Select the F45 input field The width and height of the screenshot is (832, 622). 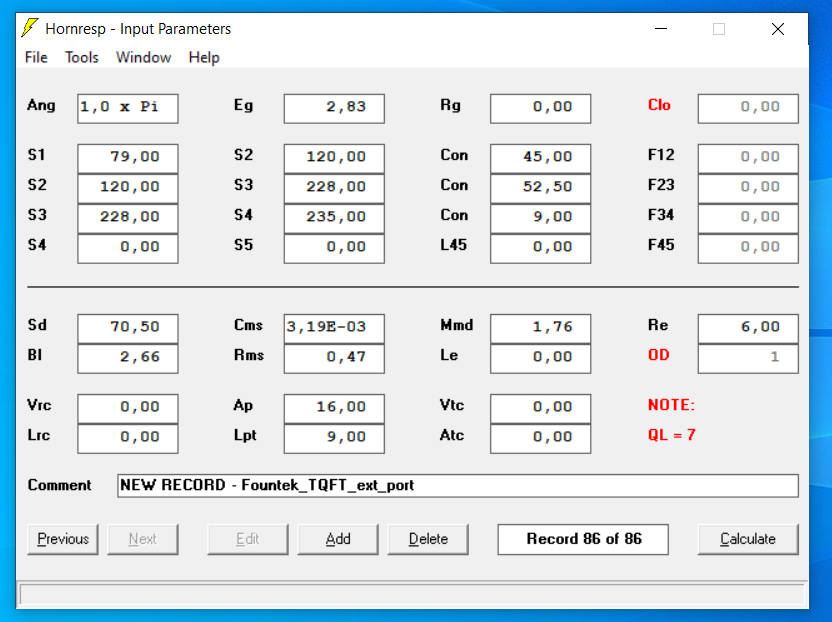point(748,248)
